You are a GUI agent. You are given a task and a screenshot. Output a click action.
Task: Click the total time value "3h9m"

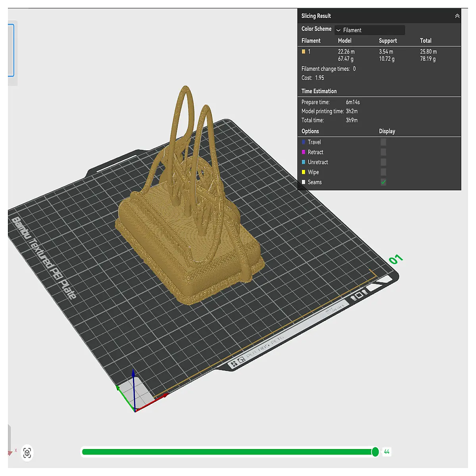(351, 120)
